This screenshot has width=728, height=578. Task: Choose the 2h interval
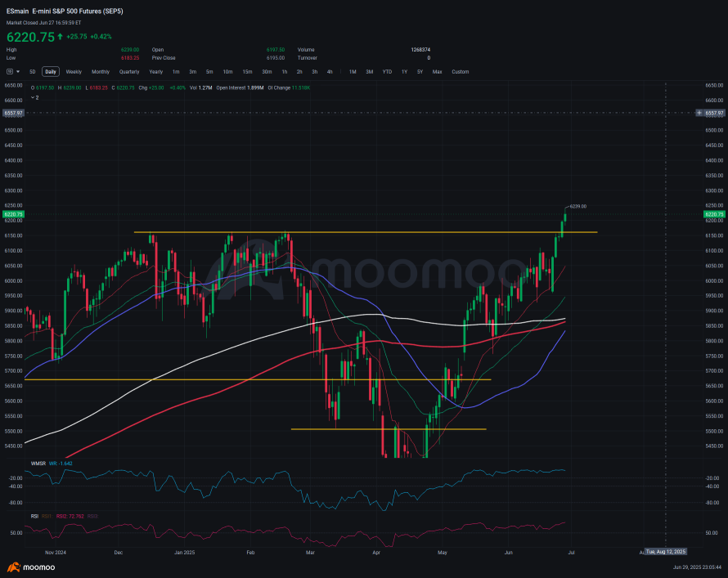coord(299,71)
